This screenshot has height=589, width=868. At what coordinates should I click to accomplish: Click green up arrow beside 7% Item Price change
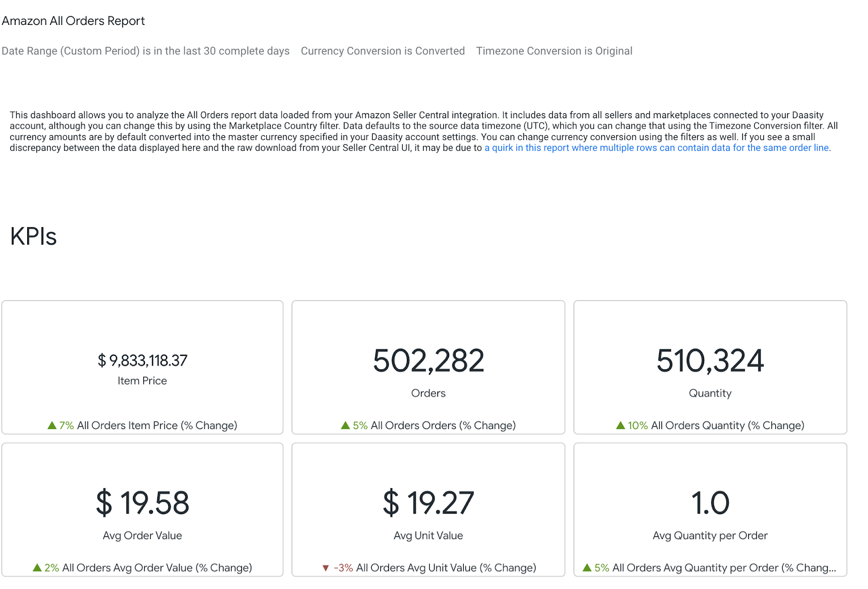click(x=52, y=425)
